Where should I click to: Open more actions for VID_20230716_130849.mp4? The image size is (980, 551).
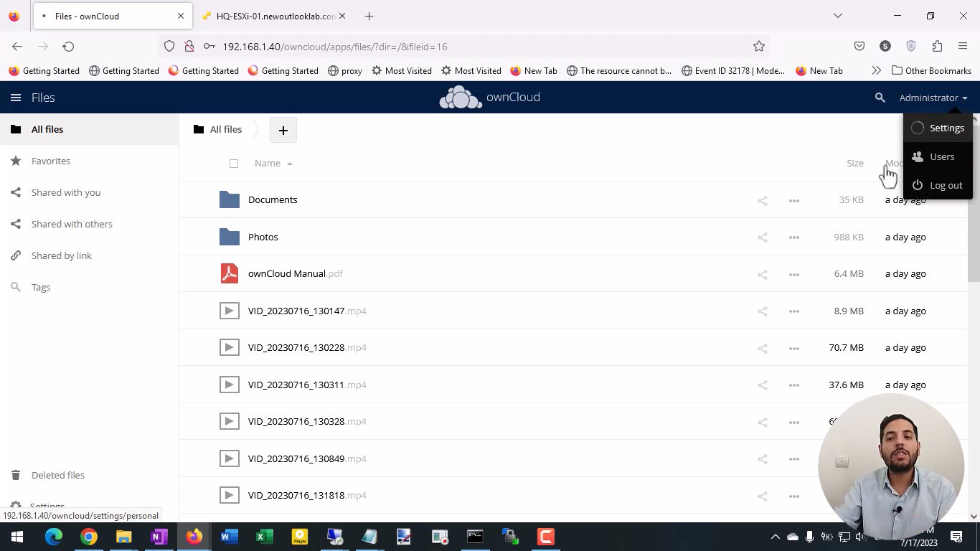(x=794, y=459)
